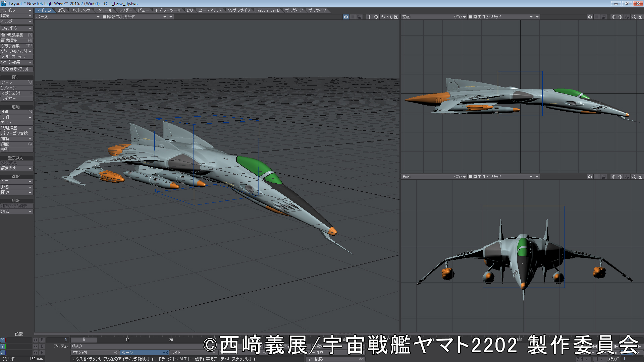The height and width of the screenshot is (362, 644).
Task: Open the 編集 dropdown menu
Action: click(16, 16)
